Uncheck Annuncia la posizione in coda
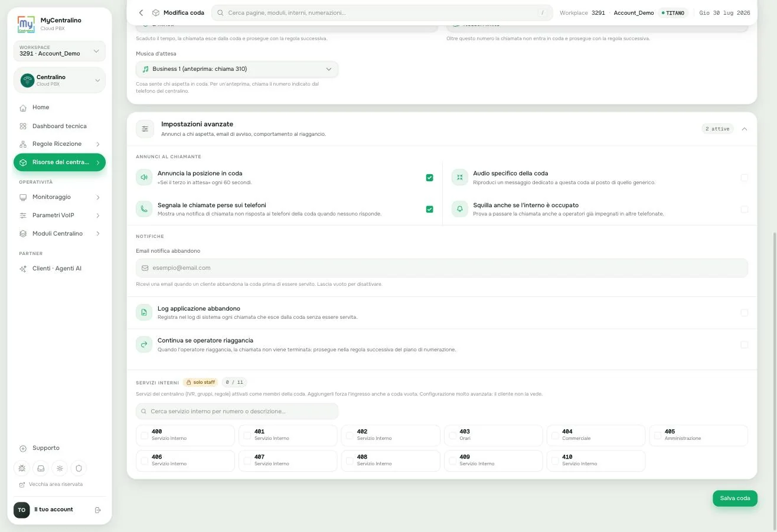 click(429, 178)
